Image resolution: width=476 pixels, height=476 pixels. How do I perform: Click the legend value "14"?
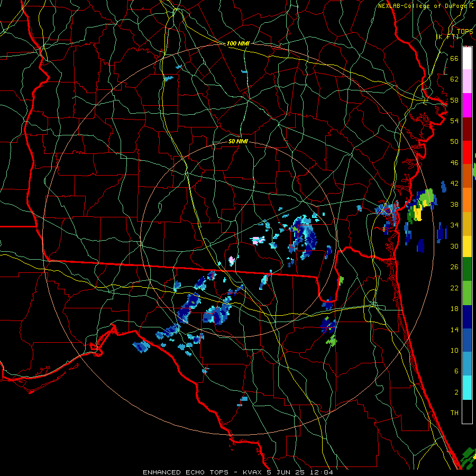[x=454, y=329]
